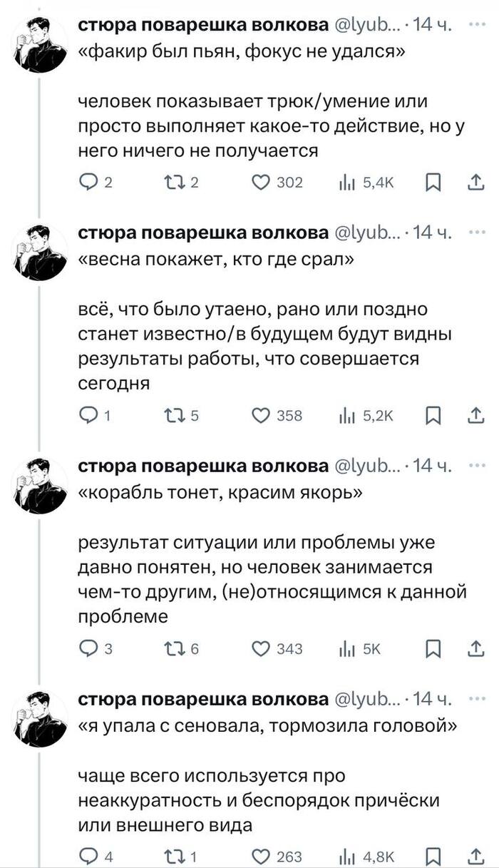The height and width of the screenshot is (868, 499).
Task: Like the «весна покажет» tweet
Action: point(262,416)
